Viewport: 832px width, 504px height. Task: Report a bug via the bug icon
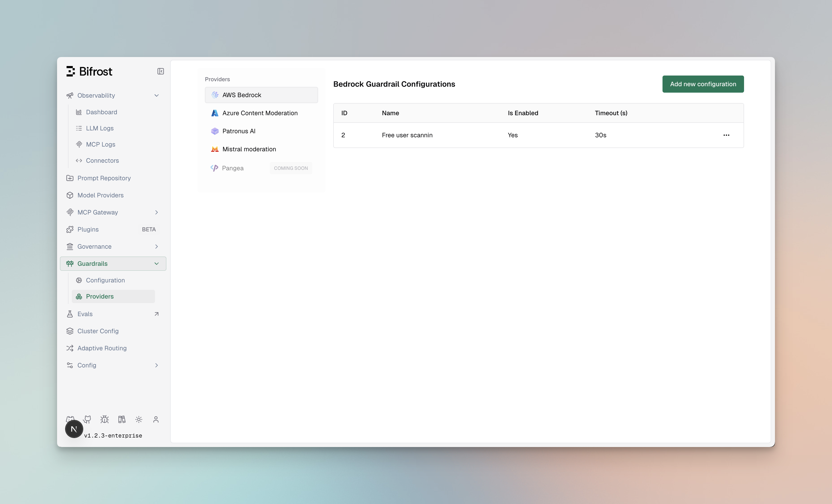[x=104, y=419]
